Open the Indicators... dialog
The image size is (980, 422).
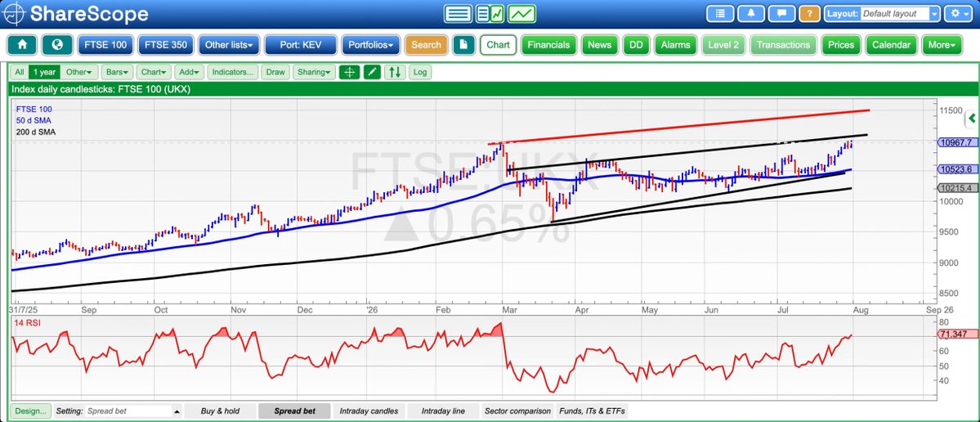(x=232, y=72)
